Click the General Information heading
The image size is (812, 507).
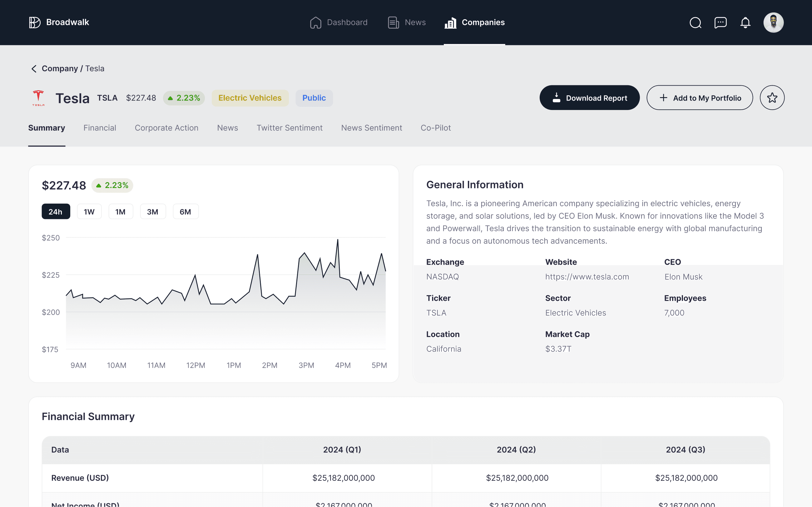tap(475, 185)
